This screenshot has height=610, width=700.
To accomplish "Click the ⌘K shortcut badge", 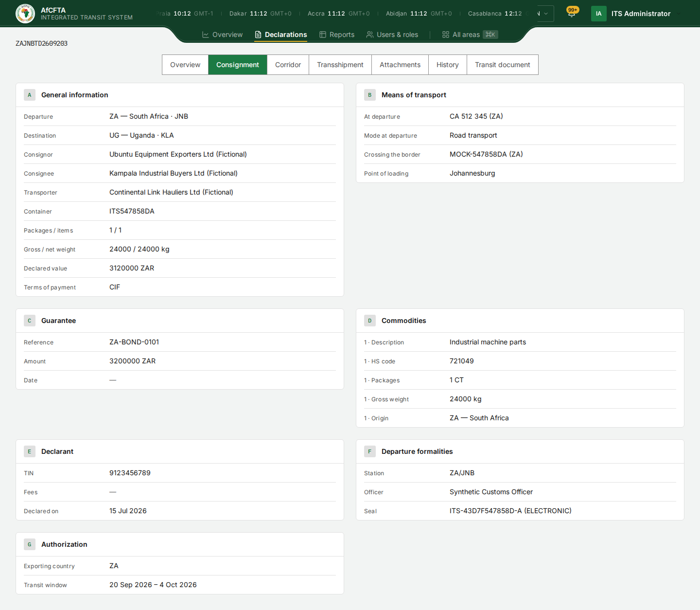I will [490, 35].
